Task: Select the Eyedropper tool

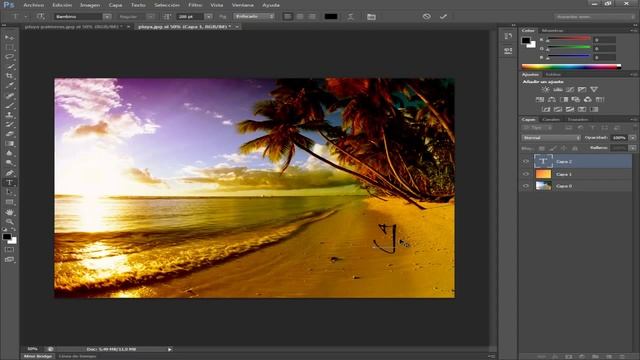Action: coord(9,86)
